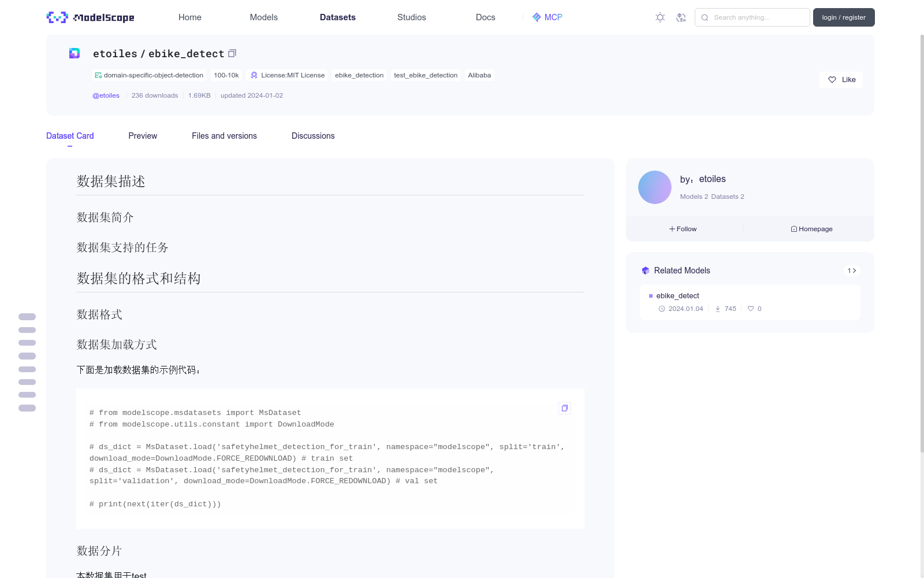Open the @etoiles profile link
924x578 pixels.
pyautogui.click(x=106, y=95)
